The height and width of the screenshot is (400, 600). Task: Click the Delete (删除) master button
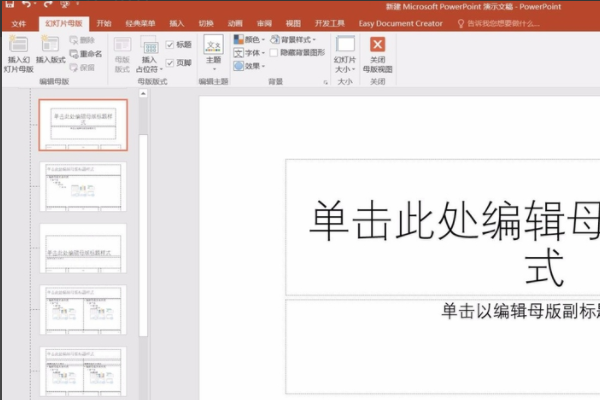click(x=82, y=40)
